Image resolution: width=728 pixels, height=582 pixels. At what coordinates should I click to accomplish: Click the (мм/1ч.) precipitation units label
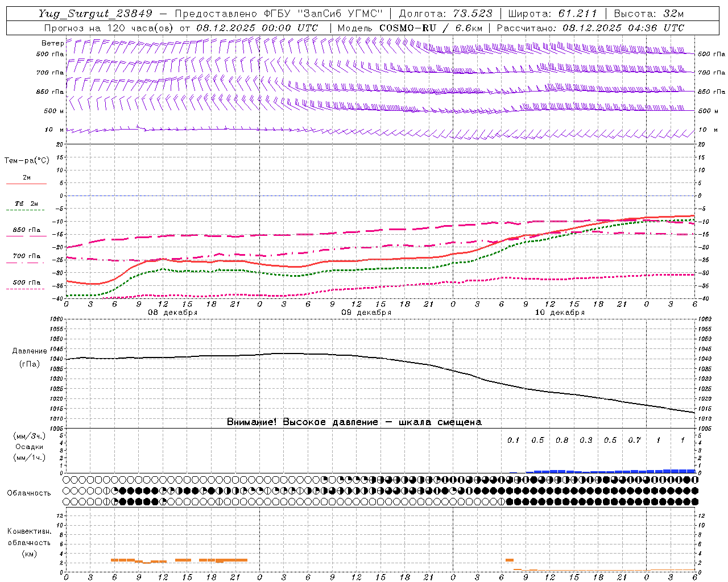30,458
